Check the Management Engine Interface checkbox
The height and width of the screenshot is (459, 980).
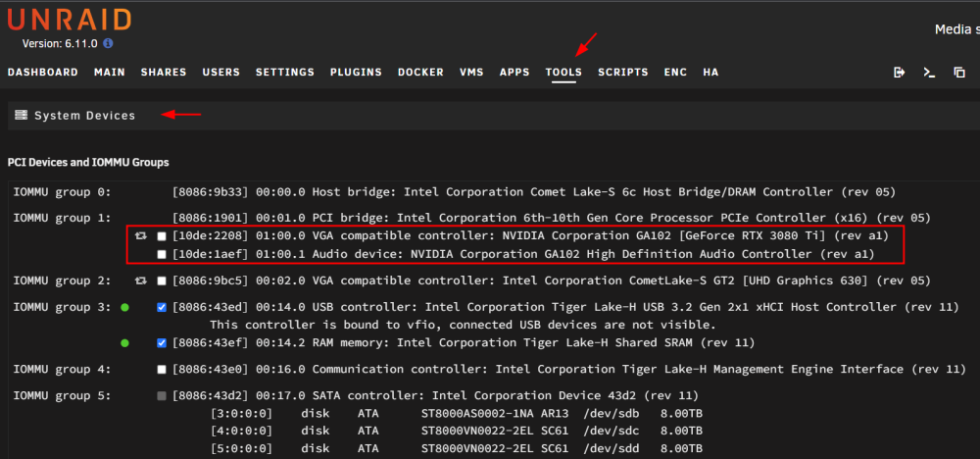(x=162, y=370)
